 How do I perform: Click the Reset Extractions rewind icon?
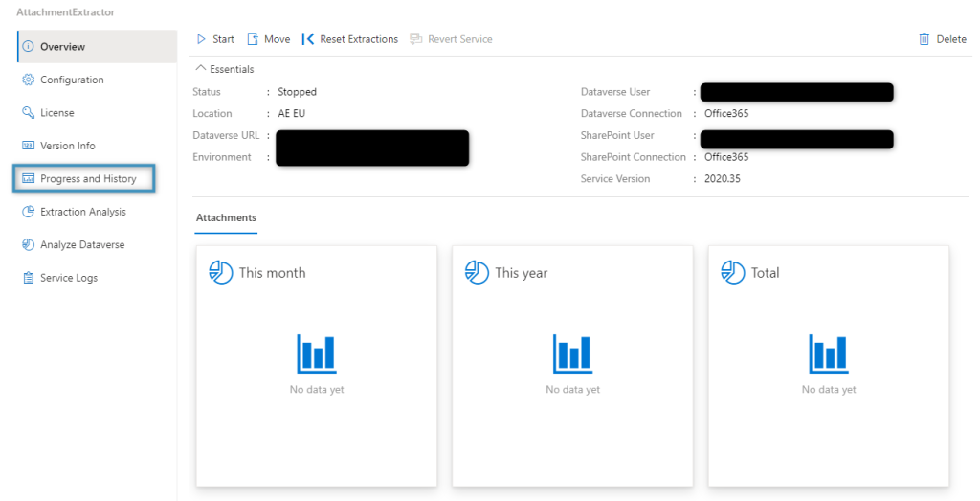click(x=308, y=38)
